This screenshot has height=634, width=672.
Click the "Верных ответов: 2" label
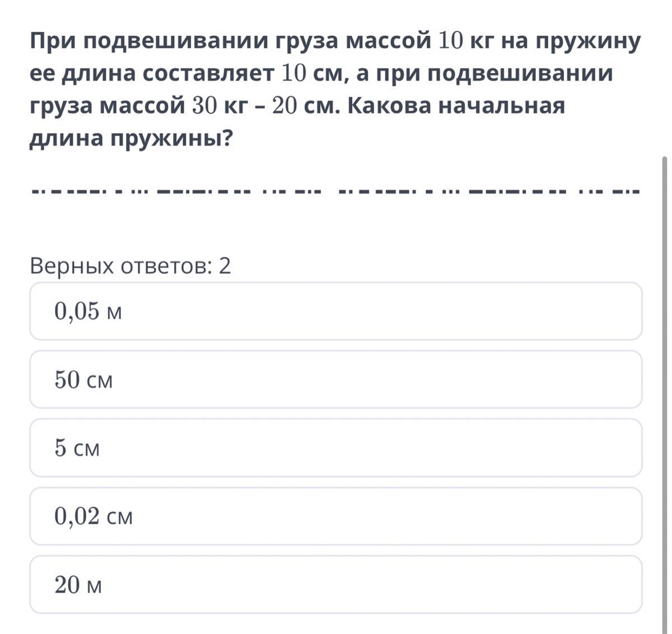pos(130,266)
